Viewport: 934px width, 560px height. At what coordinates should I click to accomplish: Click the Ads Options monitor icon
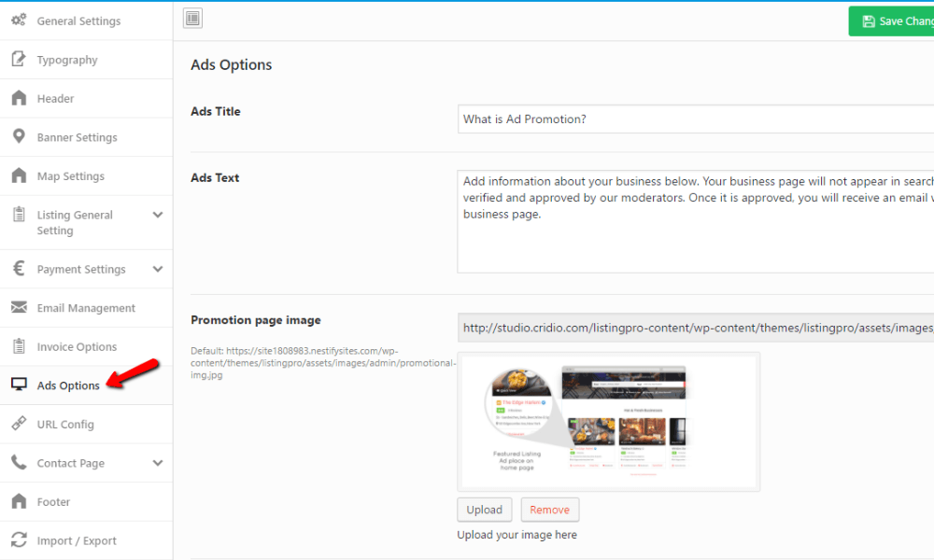[x=19, y=385]
